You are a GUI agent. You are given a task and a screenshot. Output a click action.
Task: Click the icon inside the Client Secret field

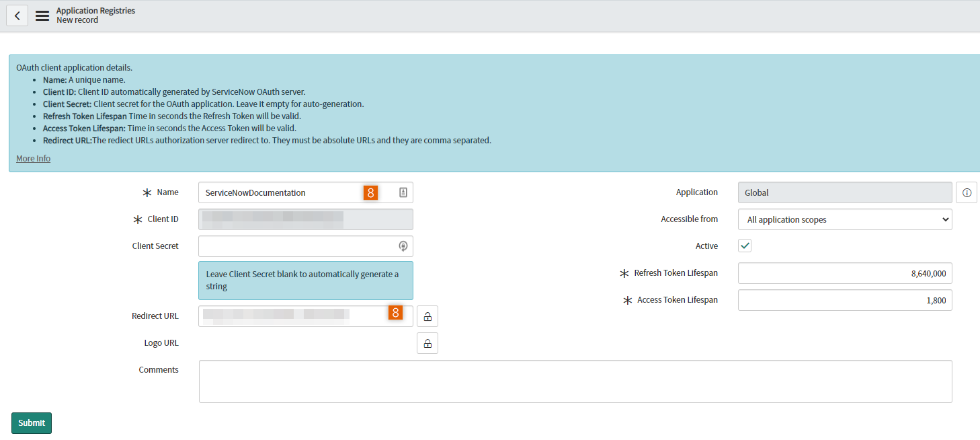pyautogui.click(x=403, y=246)
